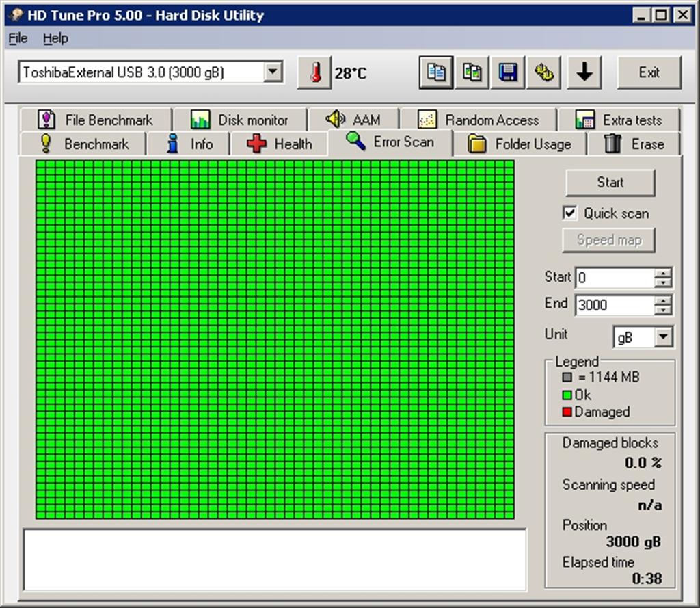Viewport: 700px width, 608px height.
Task: Open the Unit gB dropdown
Action: pos(663,337)
